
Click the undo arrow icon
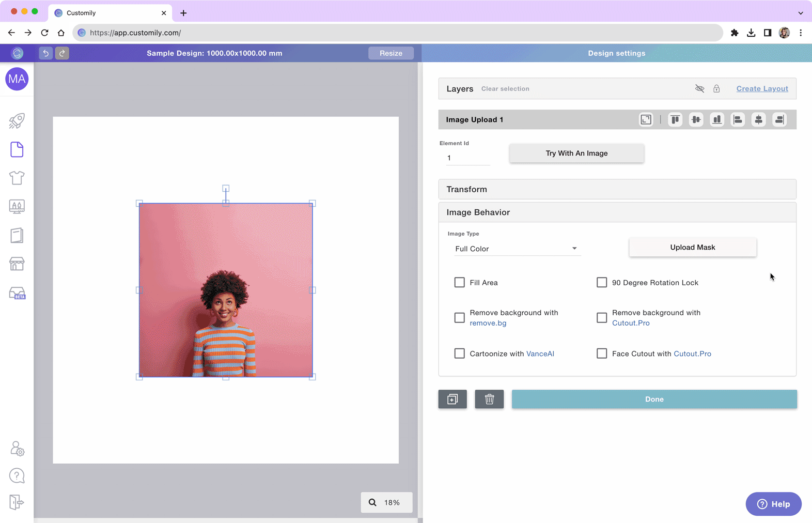(x=45, y=53)
